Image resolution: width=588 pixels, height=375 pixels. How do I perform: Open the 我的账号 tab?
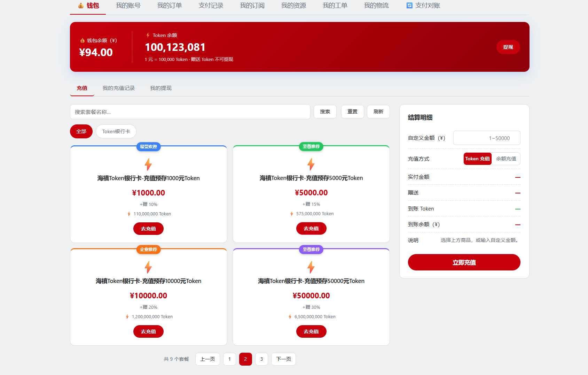coord(128,6)
